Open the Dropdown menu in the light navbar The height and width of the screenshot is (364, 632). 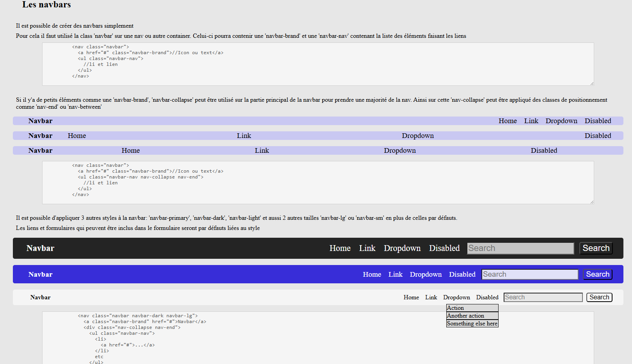pyautogui.click(x=456, y=297)
